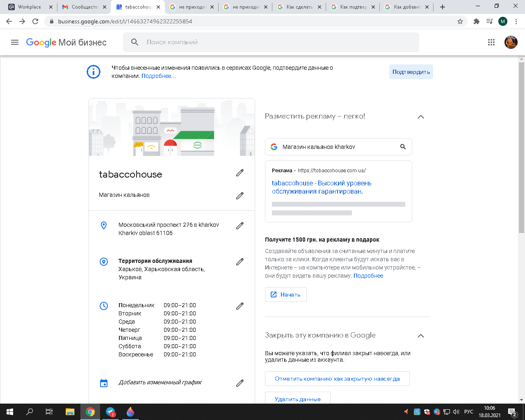Open the hamburger main menu
The image size is (525, 420).
click(x=15, y=42)
